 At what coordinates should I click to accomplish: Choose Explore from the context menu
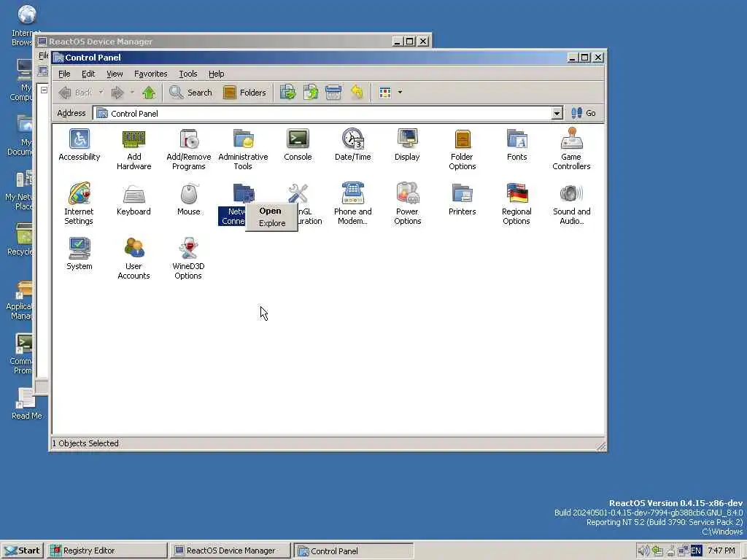[272, 223]
